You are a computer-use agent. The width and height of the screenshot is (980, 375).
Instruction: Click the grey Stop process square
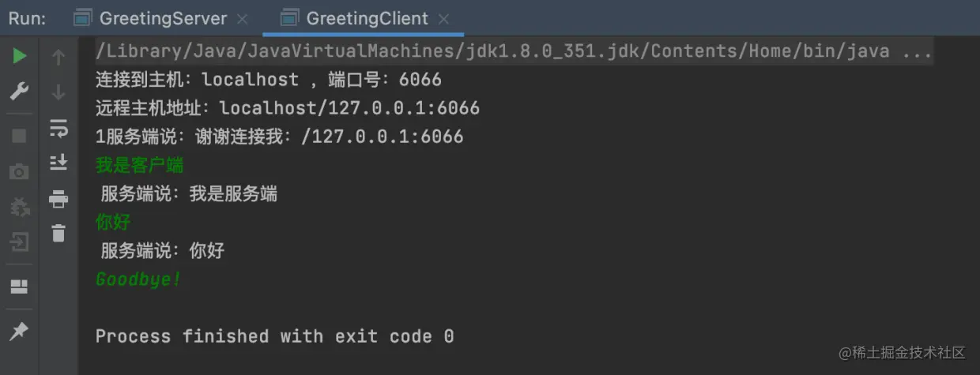19,136
